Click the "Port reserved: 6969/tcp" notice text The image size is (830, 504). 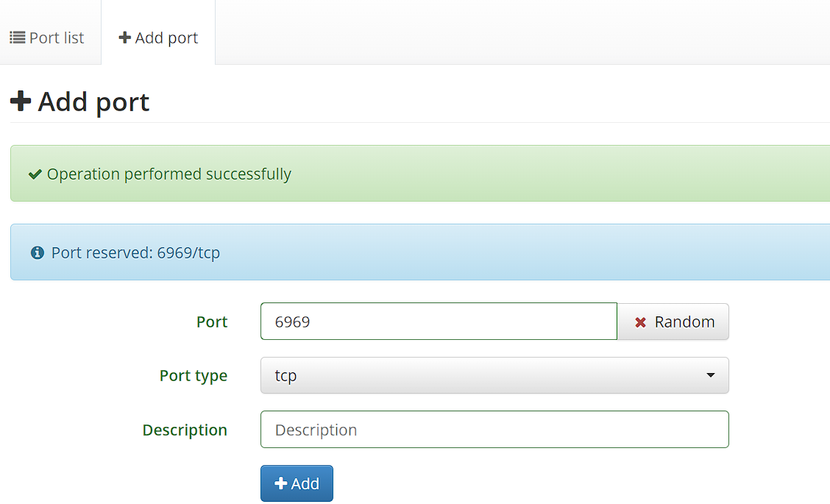[x=135, y=253]
